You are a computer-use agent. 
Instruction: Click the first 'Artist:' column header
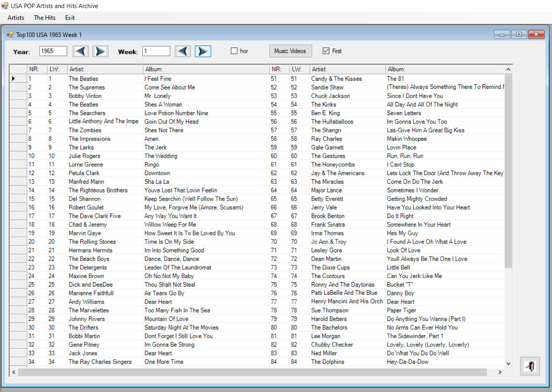[105, 69]
